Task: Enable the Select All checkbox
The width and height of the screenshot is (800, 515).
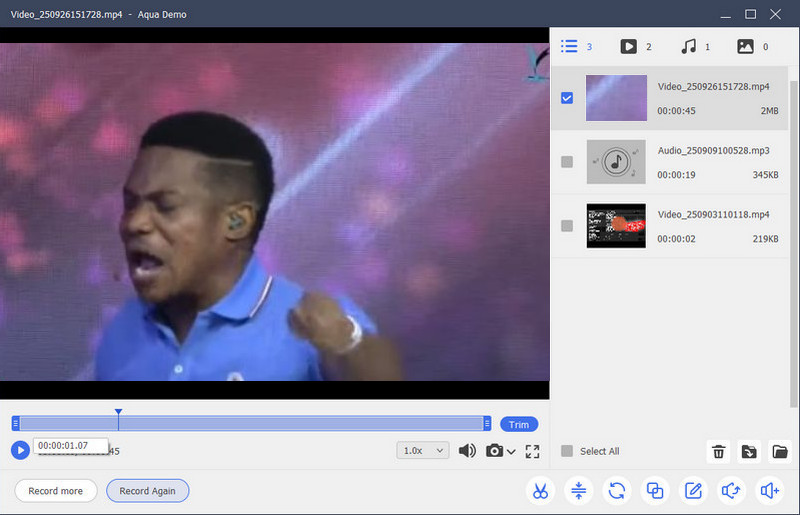Action: (x=567, y=451)
